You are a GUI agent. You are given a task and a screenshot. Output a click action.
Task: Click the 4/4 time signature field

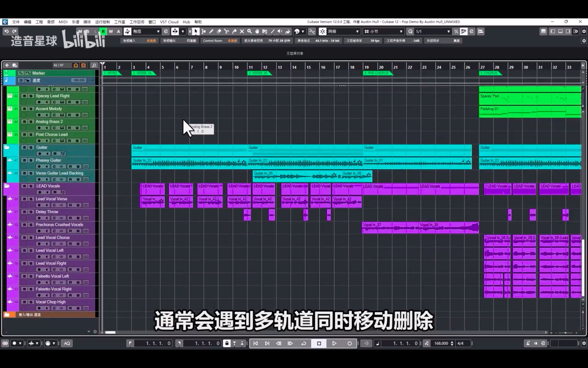[x=461, y=343]
